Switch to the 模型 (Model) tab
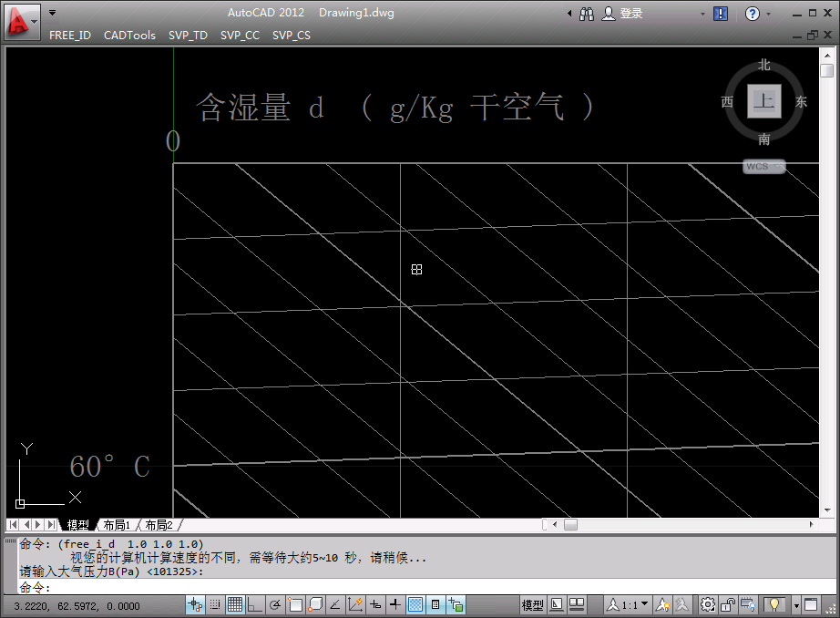 click(78, 525)
